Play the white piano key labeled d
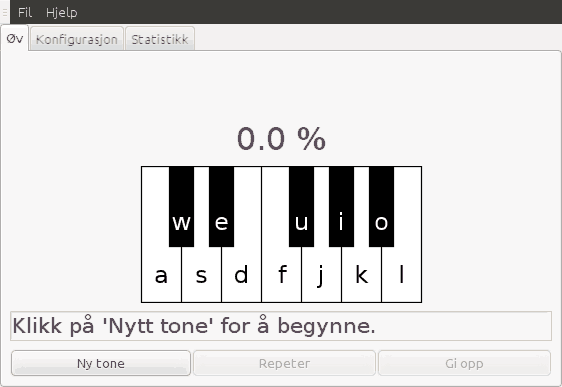Image resolution: width=562 pixels, height=387 pixels. [241, 275]
